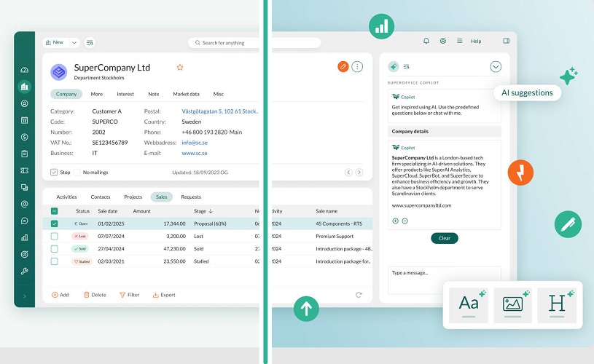Switch to the Misc tab
594x364 pixels.
[x=218, y=94]
